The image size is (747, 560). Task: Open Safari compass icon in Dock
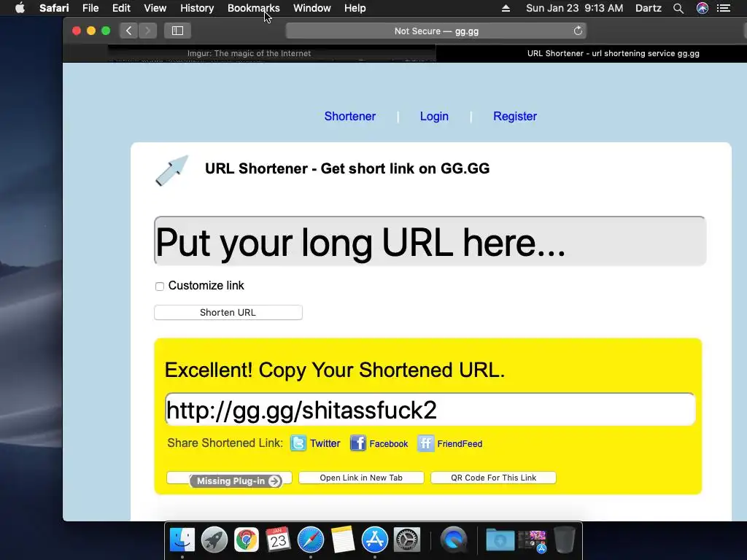(x=311, y=540)
